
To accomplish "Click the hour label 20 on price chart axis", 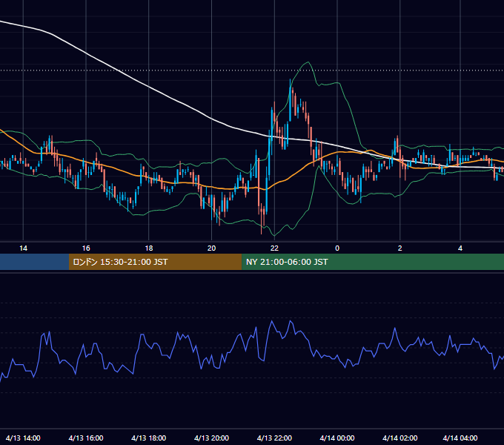I will pos(211,248).
